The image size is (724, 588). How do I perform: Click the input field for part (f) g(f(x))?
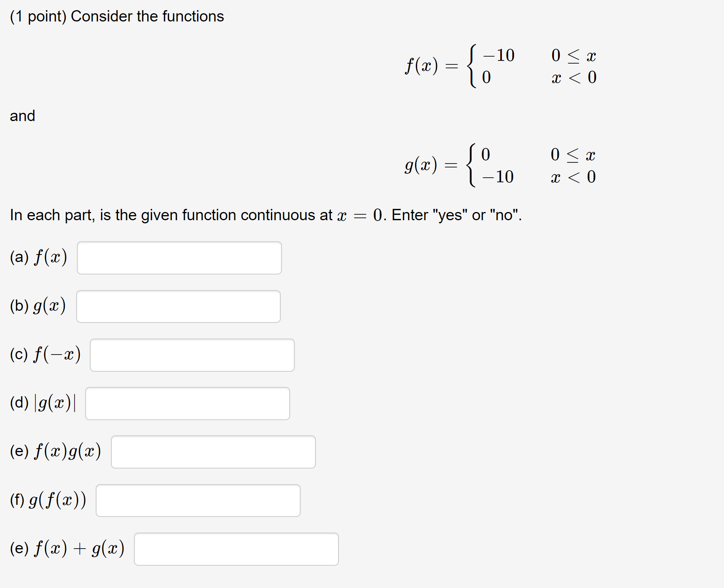tap(198, 501)
